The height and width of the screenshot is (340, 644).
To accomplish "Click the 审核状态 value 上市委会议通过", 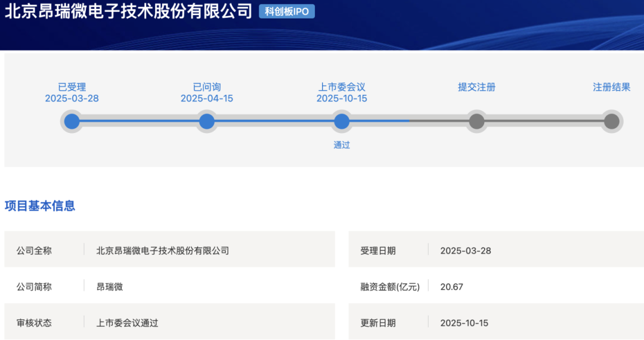I will click(128, 323).
